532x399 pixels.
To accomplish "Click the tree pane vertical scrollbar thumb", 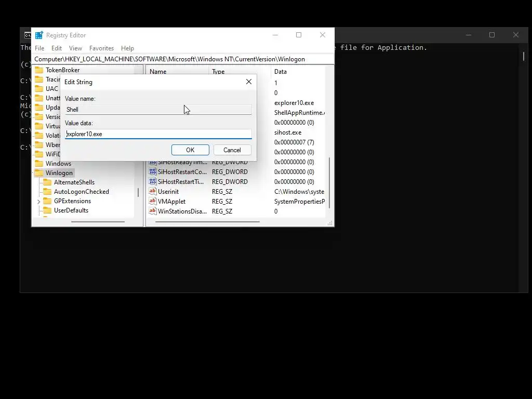I will click(138, 192).
